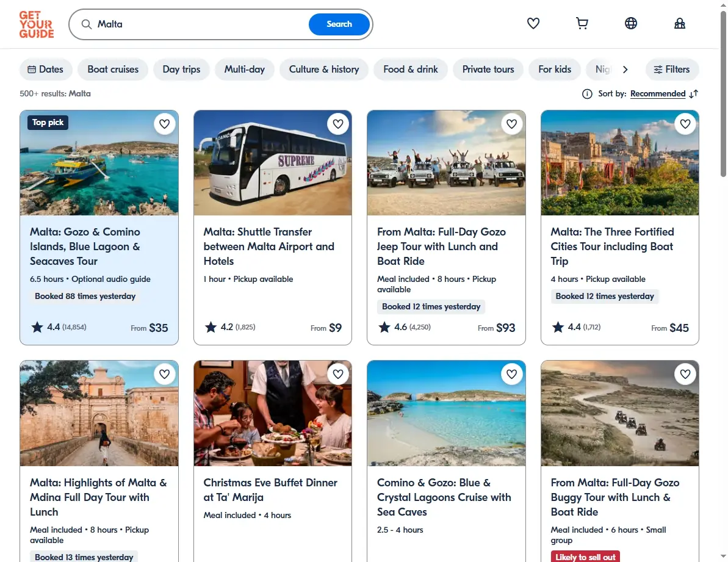Save Shuttle Transfer card to wishlist
728x562 pixels.
point(338,124)
